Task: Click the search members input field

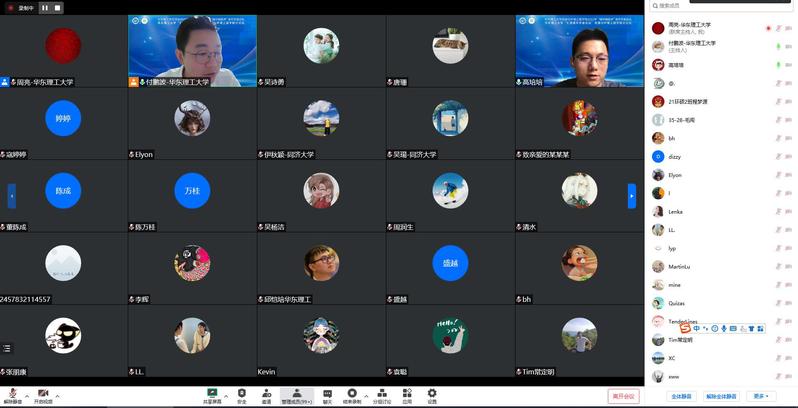Action: (x=720, y=6)
